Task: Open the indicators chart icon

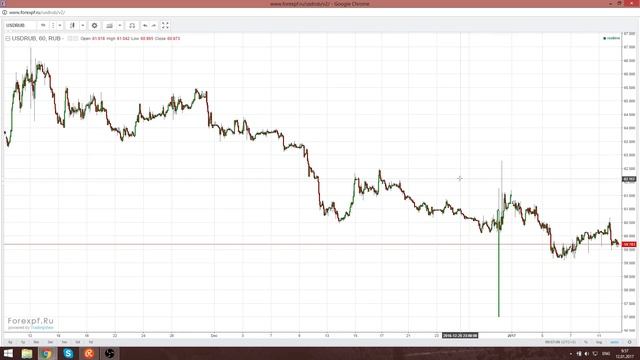Action: pos(109,25)
